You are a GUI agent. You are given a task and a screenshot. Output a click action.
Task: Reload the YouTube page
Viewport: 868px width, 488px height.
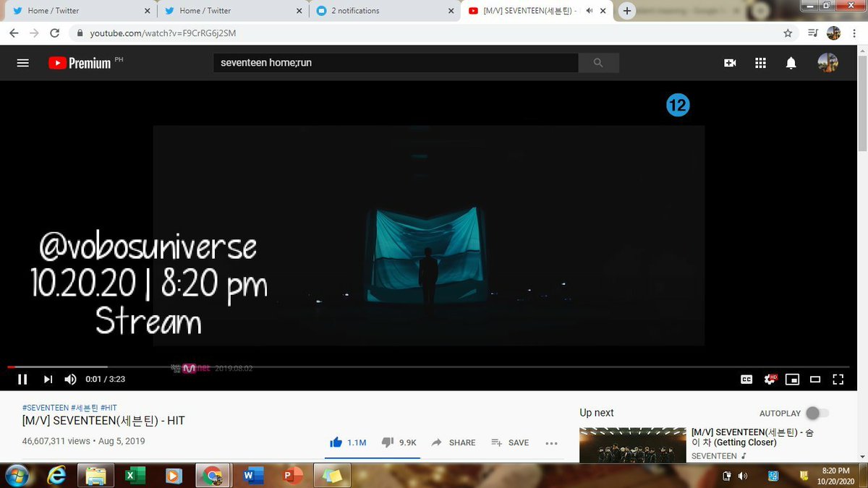pyautogui.click(x=55, y=33)
